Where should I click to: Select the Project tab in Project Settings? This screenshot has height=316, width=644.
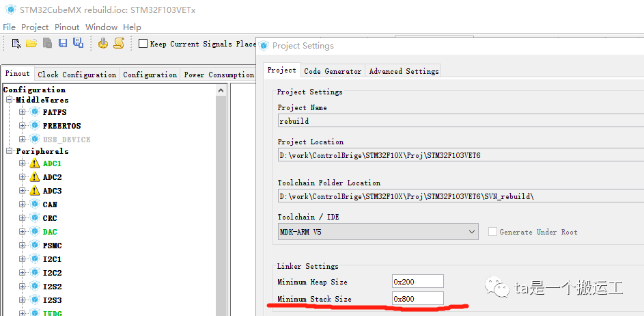(x=282, y=70)
